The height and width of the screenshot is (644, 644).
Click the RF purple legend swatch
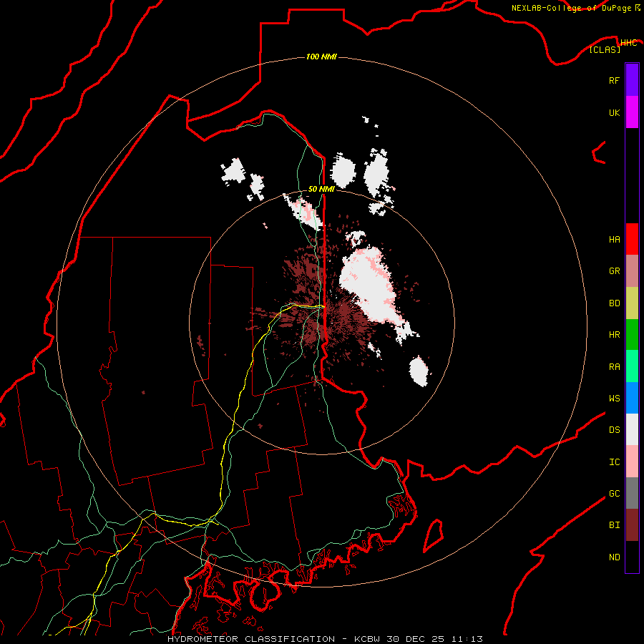[x=632, y=79]
